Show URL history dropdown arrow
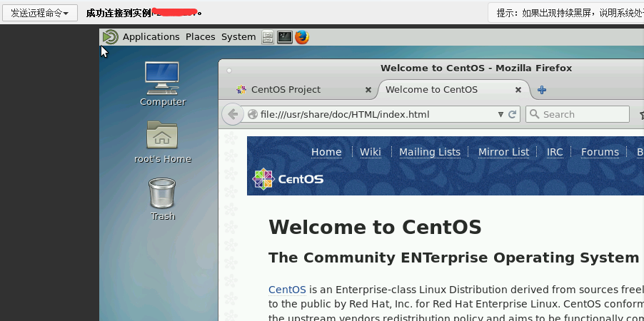The image size is (644, 321). coord(500,114)
